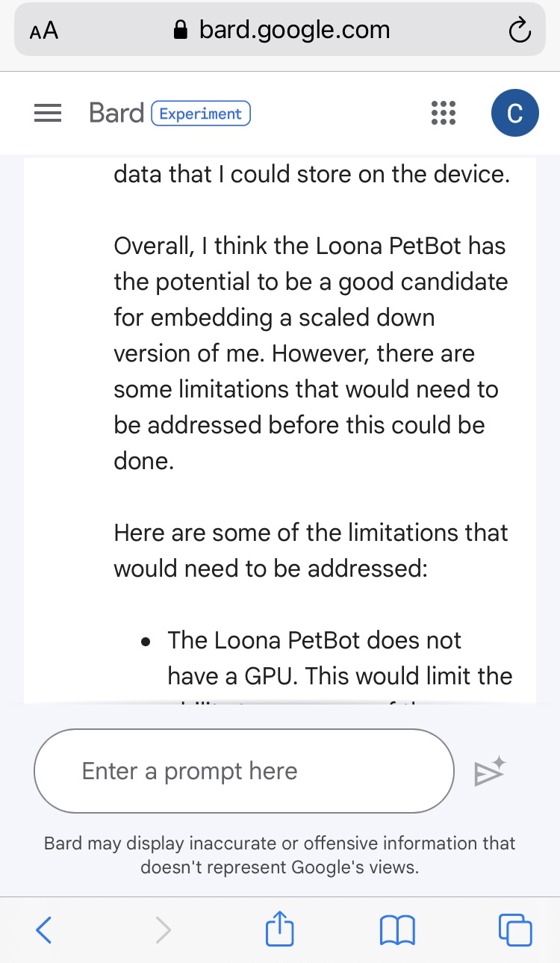Image resolution: width=560 pixels, height=963 pixels.
Task: Open the AA text size menu
Action: coord(44,31)
